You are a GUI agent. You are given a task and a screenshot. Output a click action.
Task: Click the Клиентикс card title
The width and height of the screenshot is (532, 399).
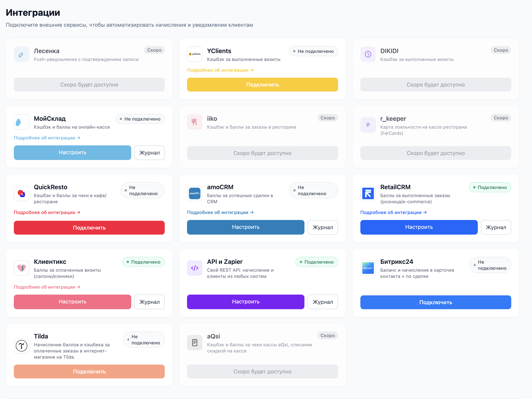pyautogui.click(x=50, y=262)
